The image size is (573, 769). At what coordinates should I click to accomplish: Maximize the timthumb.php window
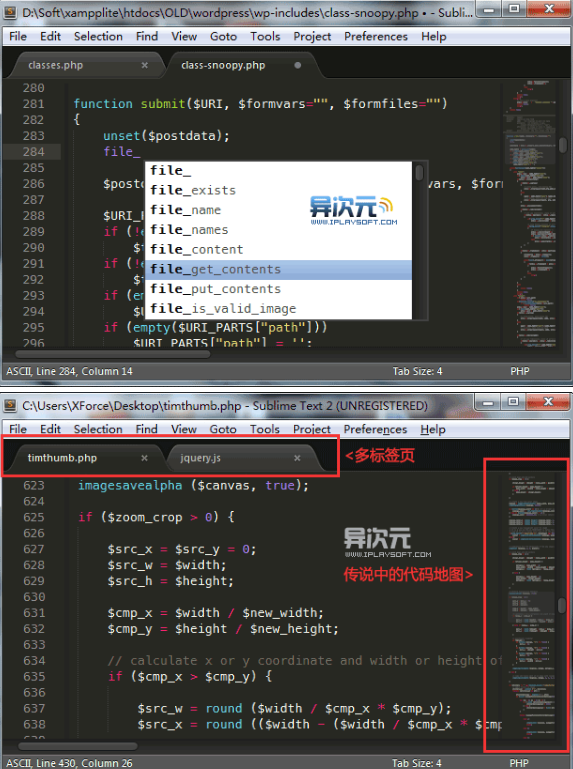click(513, 403)
